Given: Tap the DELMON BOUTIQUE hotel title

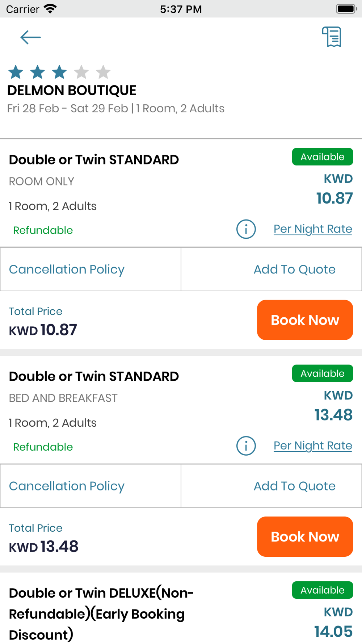Looking at the screenshot, I should point(72,91).
